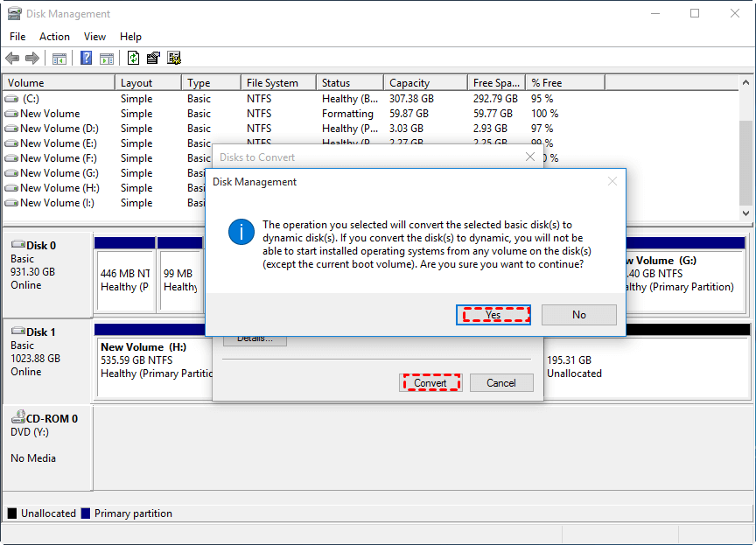Sort by the Layout column header

point(149,83)
